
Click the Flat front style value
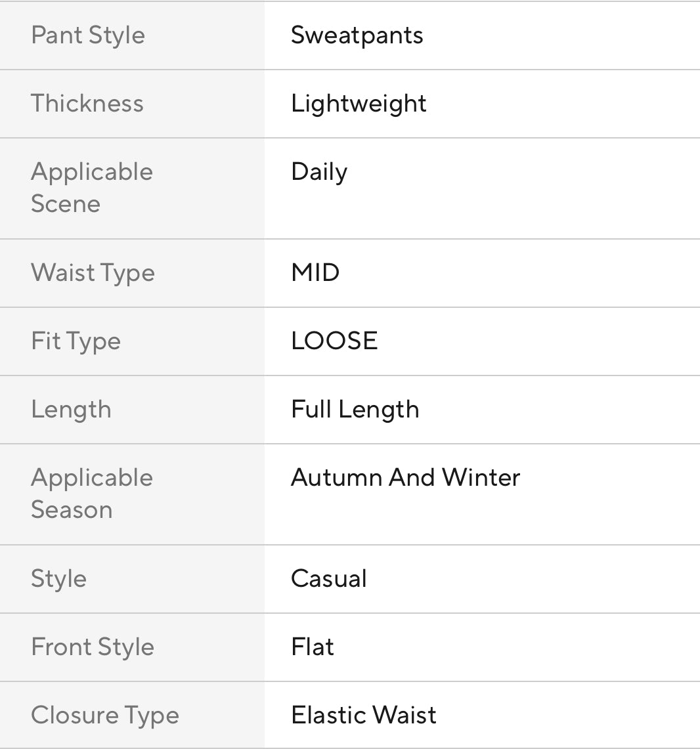313,647
